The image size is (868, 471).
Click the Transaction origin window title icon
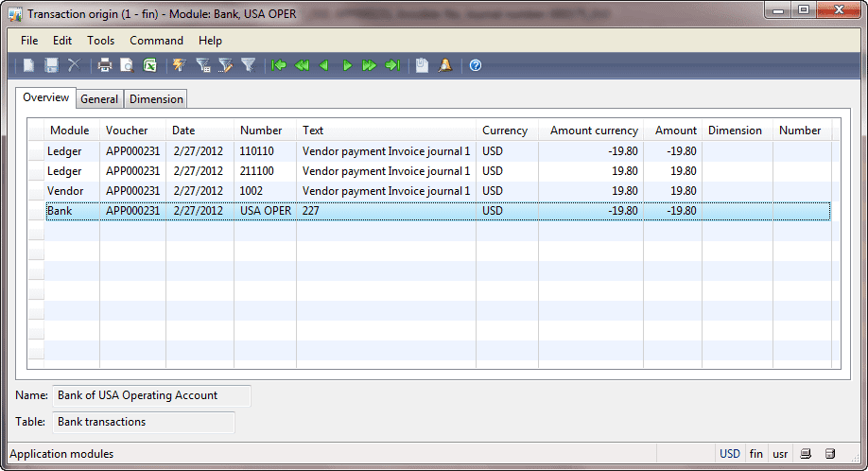[15, 14]
